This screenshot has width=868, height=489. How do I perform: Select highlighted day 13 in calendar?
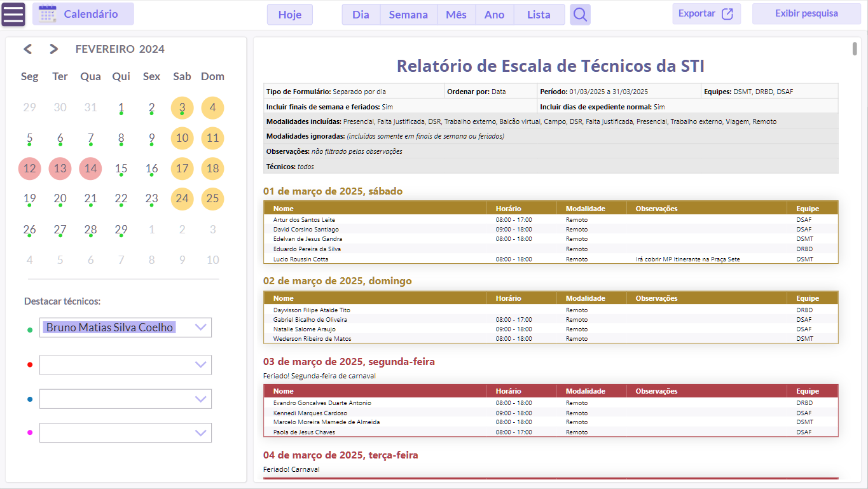[60, 169]
